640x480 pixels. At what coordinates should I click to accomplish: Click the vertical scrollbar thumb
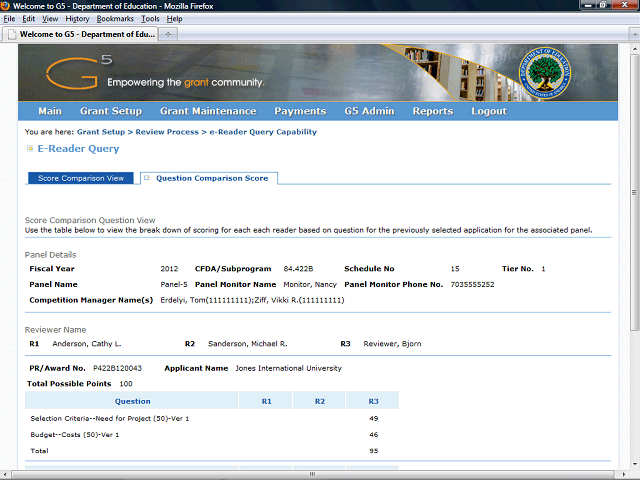[634, 192]
